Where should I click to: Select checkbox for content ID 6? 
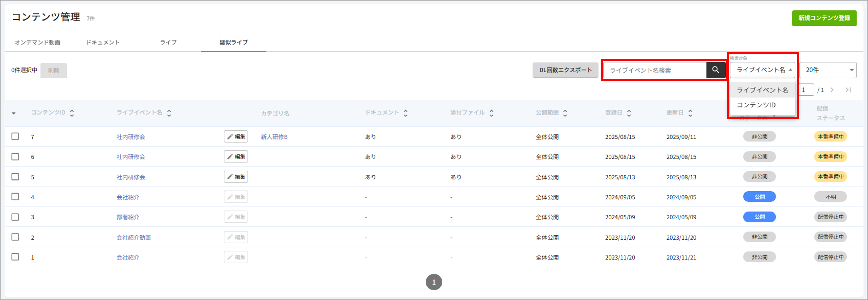pos(15,157)
